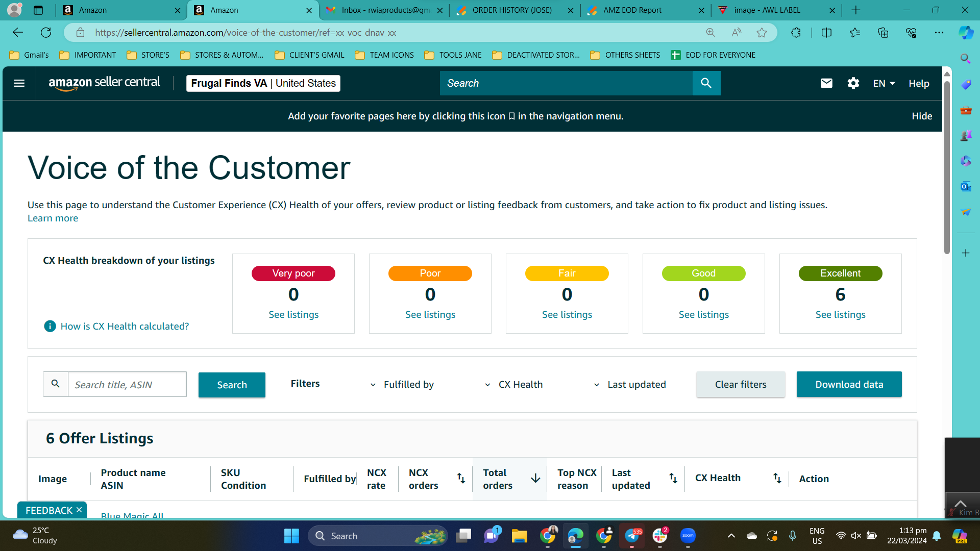Show hidden system tray icons chevron

click(x=731, y=536)
